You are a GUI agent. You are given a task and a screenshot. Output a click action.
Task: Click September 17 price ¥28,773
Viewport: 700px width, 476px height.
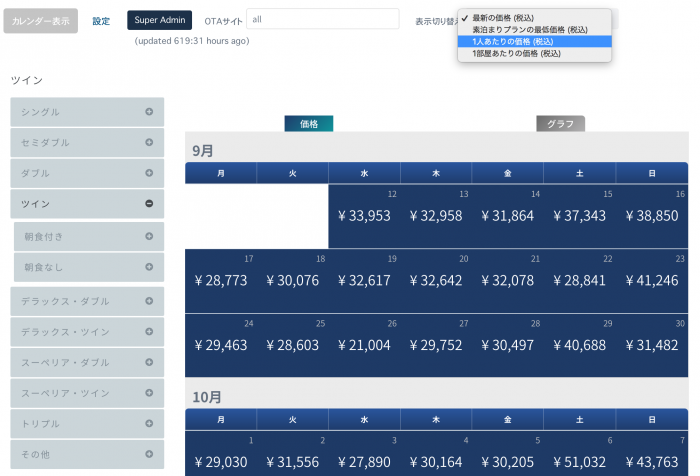[221, 280]
